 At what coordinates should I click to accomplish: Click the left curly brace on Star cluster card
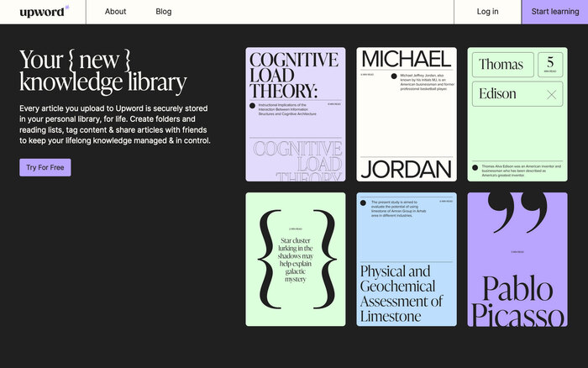pyautogui.click(x=270, y=260)
